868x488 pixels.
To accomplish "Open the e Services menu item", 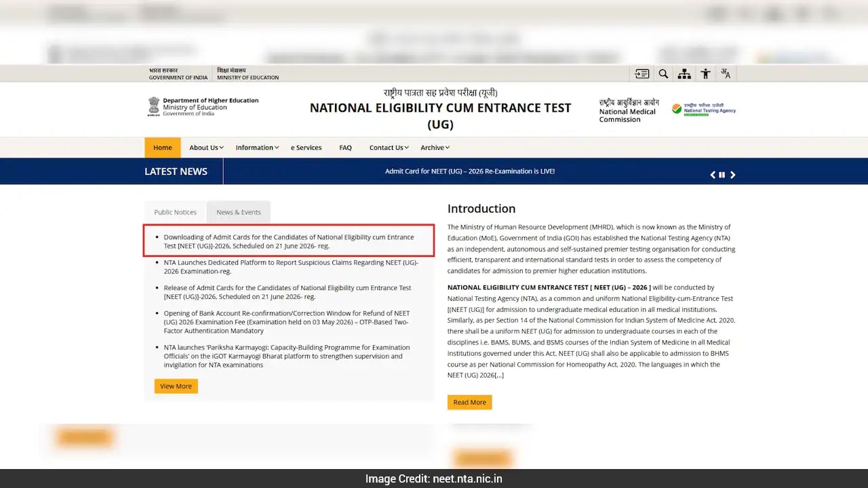I will click(x=307, y=148).
